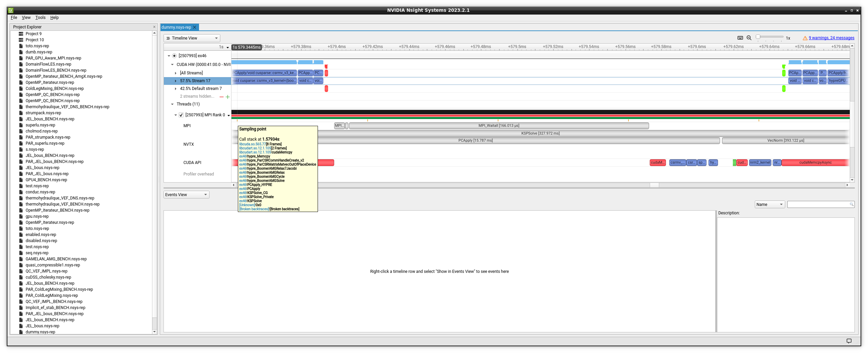868x353 pixels.
Task: Select the VecNorm NVTX range bar
Action: (x=785, y=141)
